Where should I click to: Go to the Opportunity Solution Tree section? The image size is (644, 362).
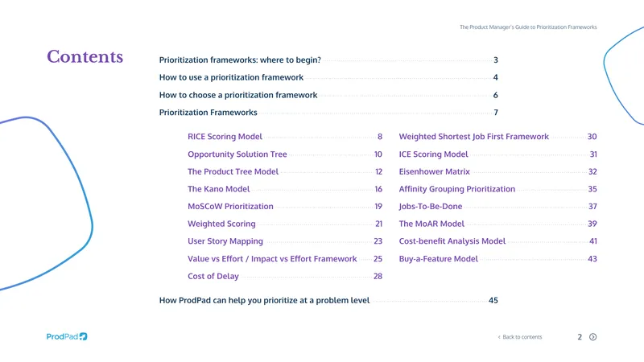coord(285,154)
